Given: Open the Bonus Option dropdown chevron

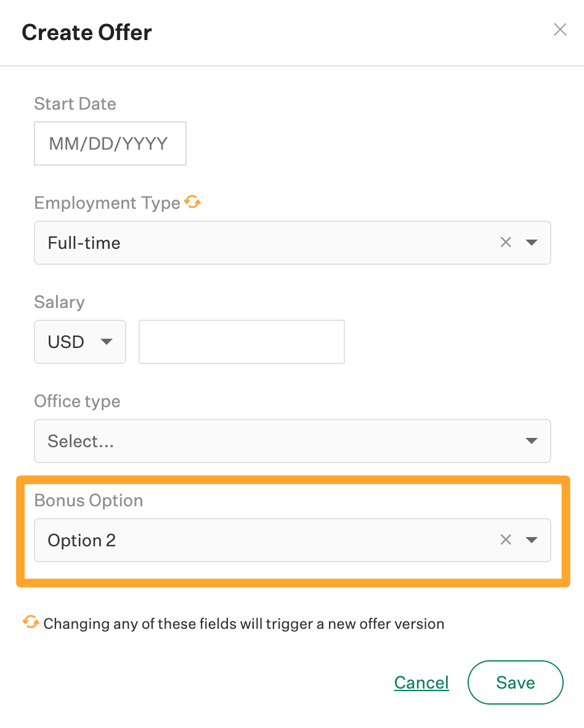Looking at the screenshot, I should pyautogui.click(x=531, y=540).
